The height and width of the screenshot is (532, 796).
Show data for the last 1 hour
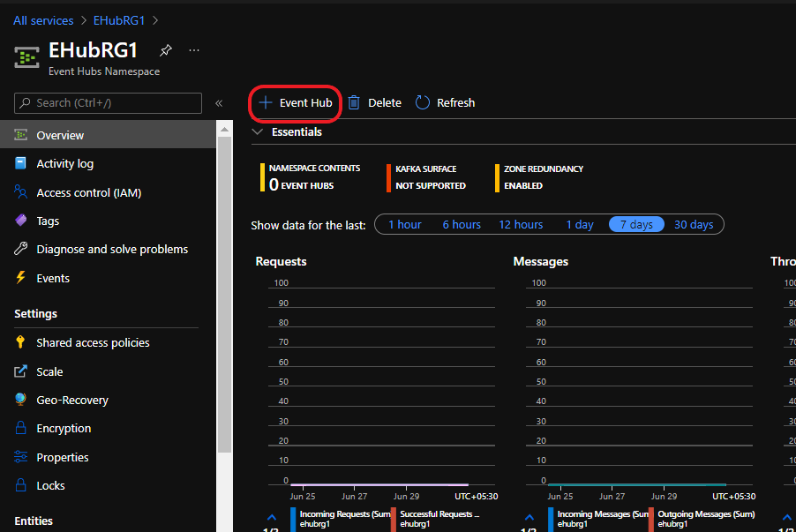tap(404, 224)
